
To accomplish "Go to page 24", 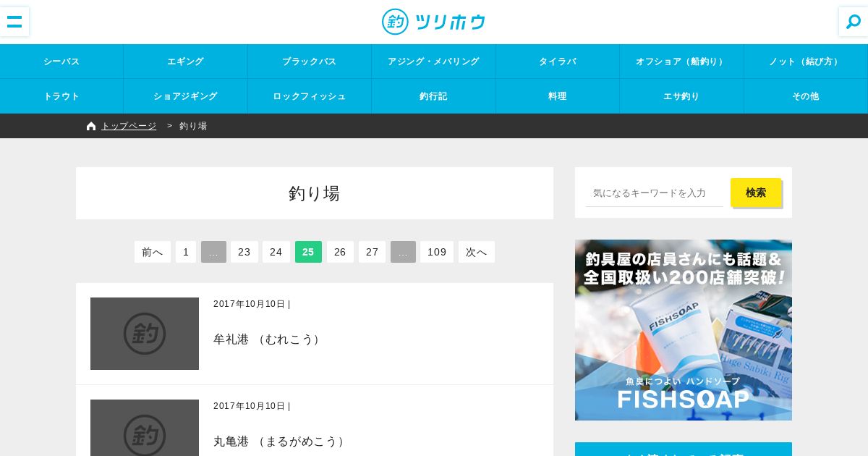I will tap(276, 252).
